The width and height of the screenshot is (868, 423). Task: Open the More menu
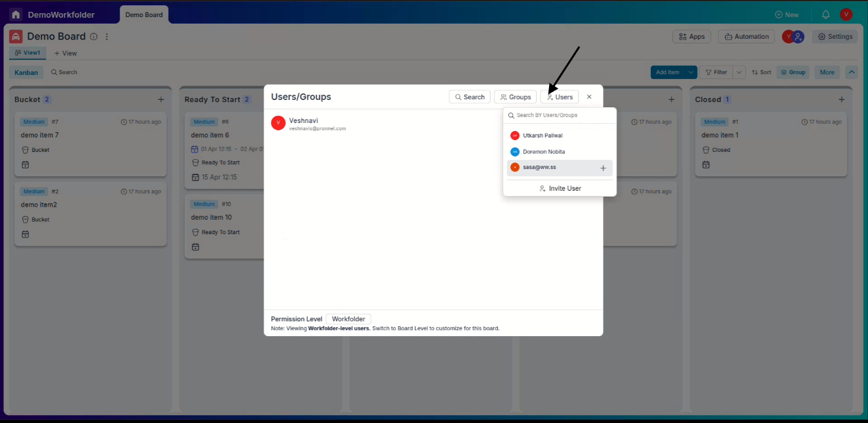click(x=827, y=72)
